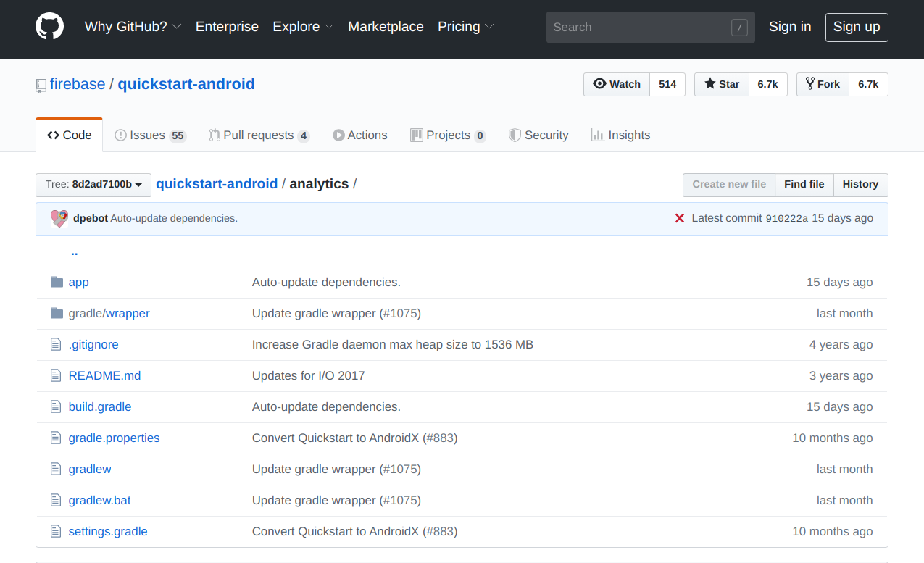Click the file icon beside README.md
The width and height of the screenshot is (924, 563).
pos(56,375)
